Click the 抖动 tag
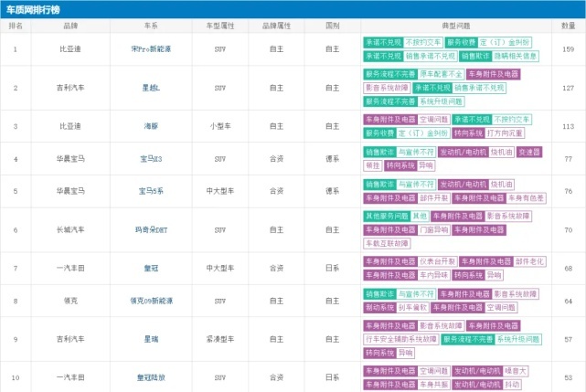Viewport: 586px width, 392px height. point(512,385)
